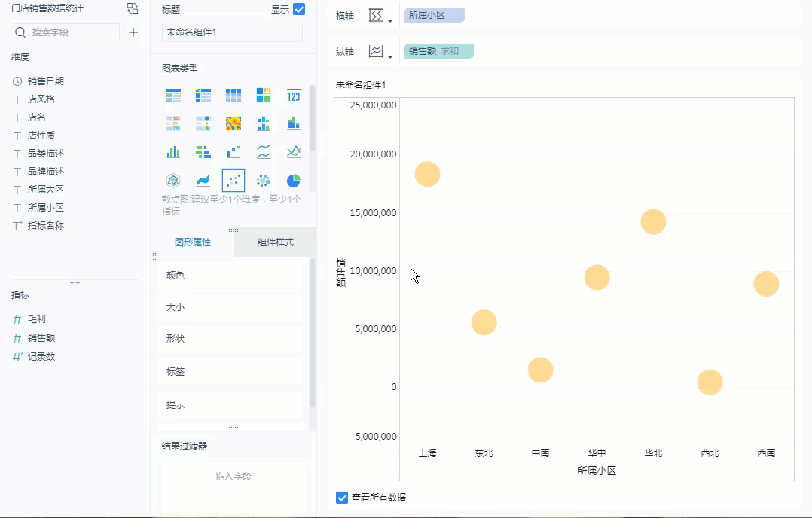This screenshot has width=812, height=518.
Task: Click the scatter bubble above 西北
Action: coord(710,382)
